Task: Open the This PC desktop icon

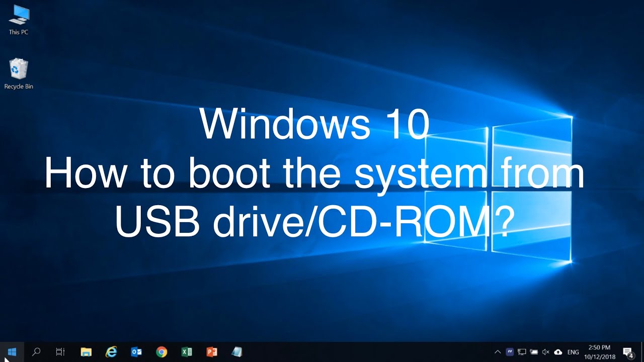Action: 19,19
